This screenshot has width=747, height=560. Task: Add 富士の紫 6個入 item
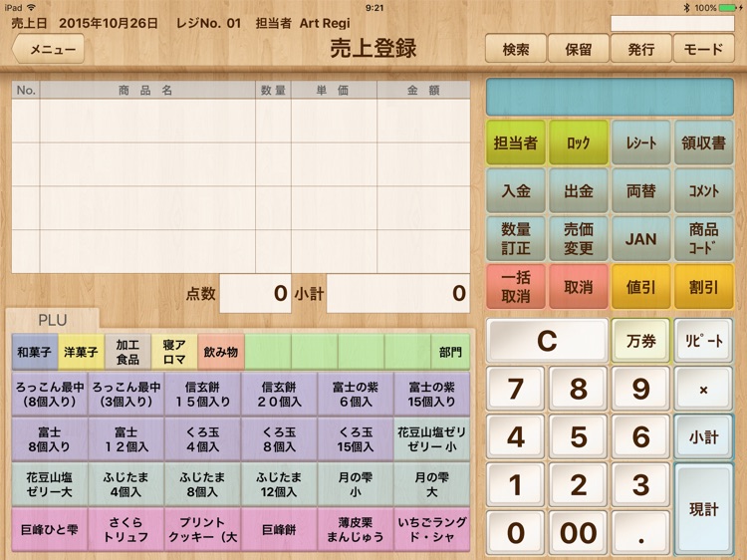[356, 395]
